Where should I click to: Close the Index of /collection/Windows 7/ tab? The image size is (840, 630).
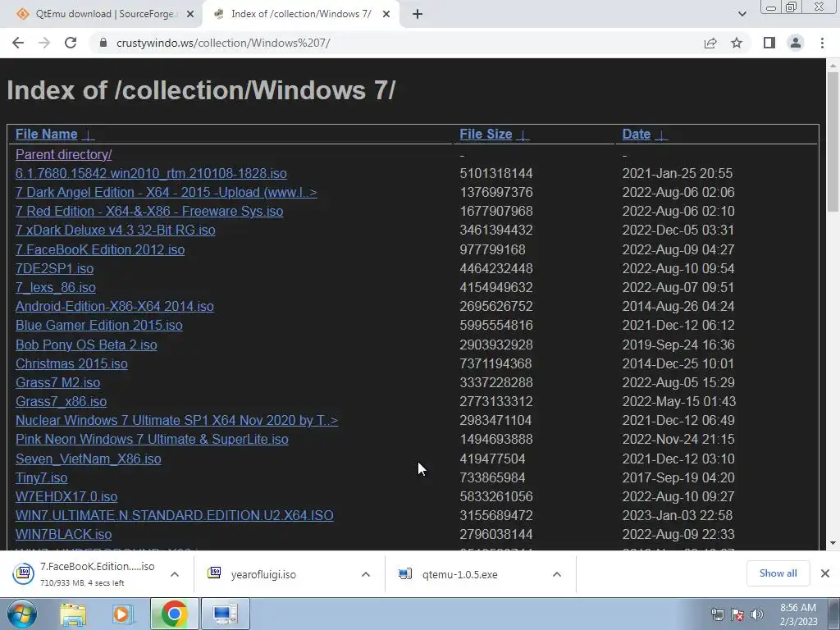pos(386,15)
